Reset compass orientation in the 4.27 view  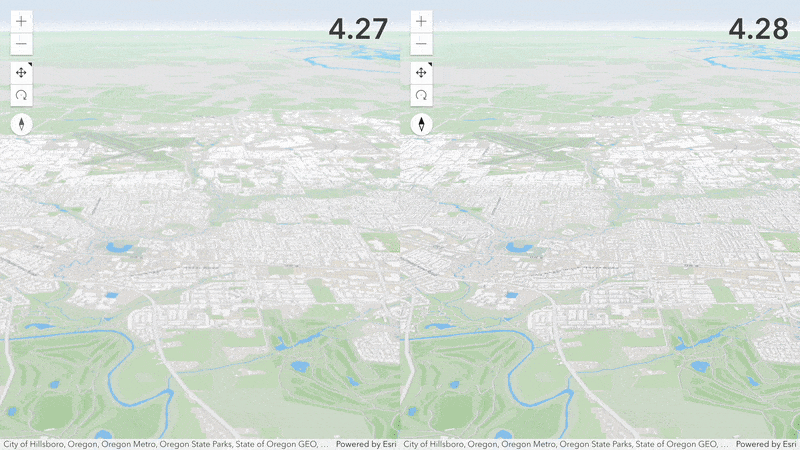(21, 124)
